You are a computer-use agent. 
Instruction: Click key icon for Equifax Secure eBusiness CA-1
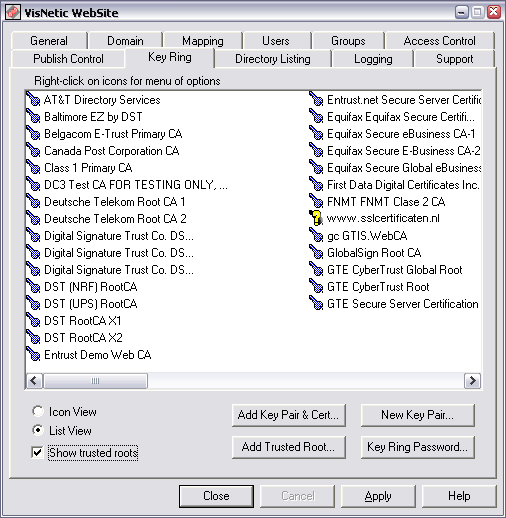(316, 133)
